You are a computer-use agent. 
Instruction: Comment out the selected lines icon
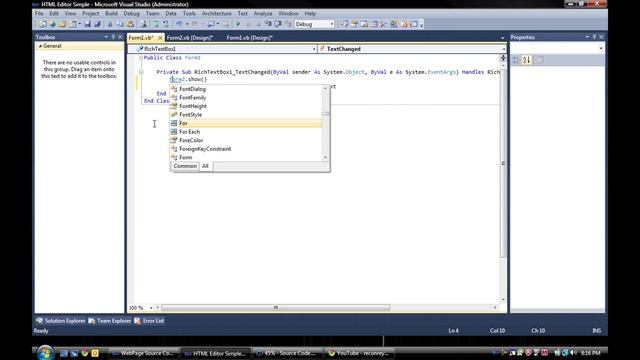tap(156, 24)
